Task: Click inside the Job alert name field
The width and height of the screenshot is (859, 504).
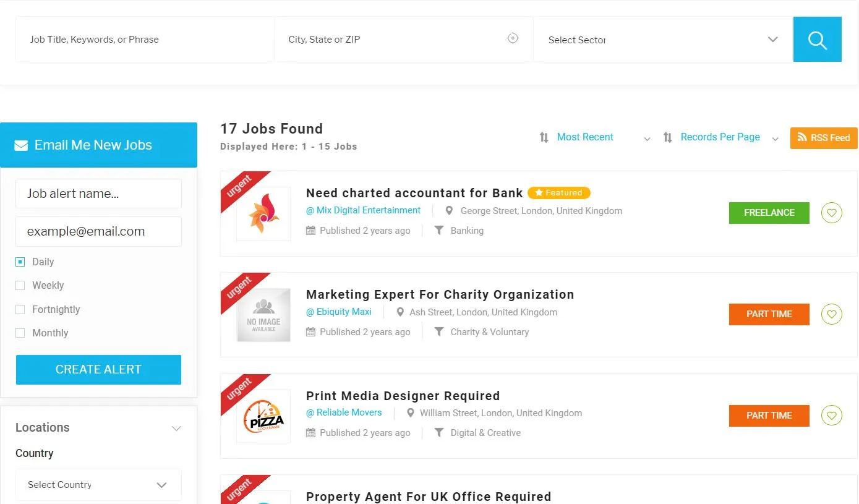Action: [98, 193]
